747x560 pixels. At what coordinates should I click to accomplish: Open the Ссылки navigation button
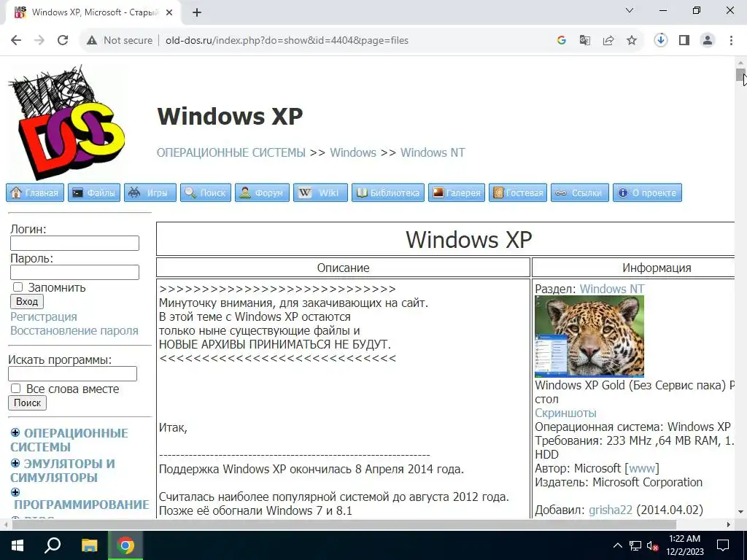(580, 192)
